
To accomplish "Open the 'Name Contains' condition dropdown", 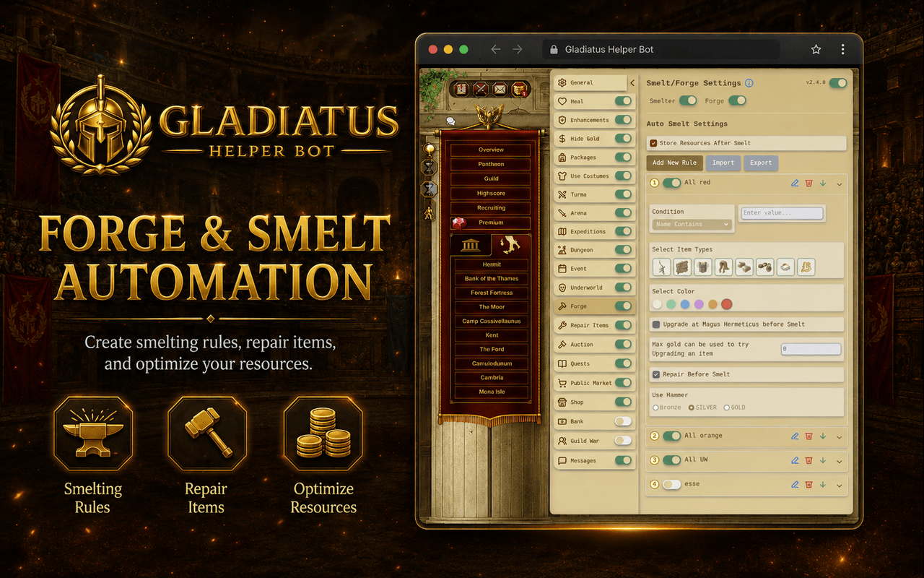I will [x=692, y=225].
